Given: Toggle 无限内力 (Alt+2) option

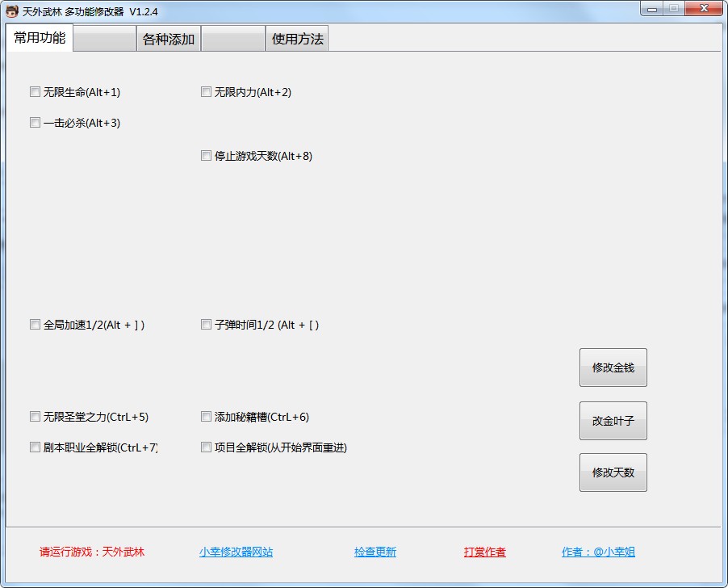Looking at the screenshot, I should point(206,92).
